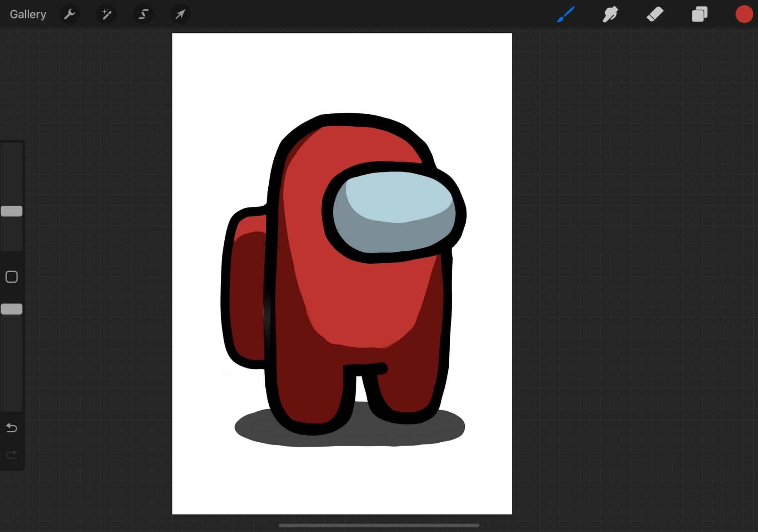The height and width of the screenshot is (532, 758).
Task: Open the Adjustments magic wand menu
Action: pos(106,14)
